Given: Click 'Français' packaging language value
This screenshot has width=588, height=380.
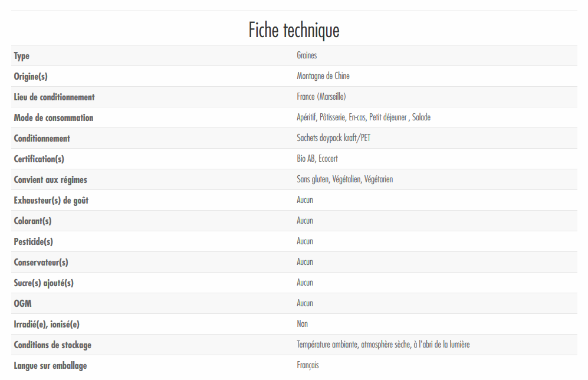Looking at the screenshot, I should (308, 365).
